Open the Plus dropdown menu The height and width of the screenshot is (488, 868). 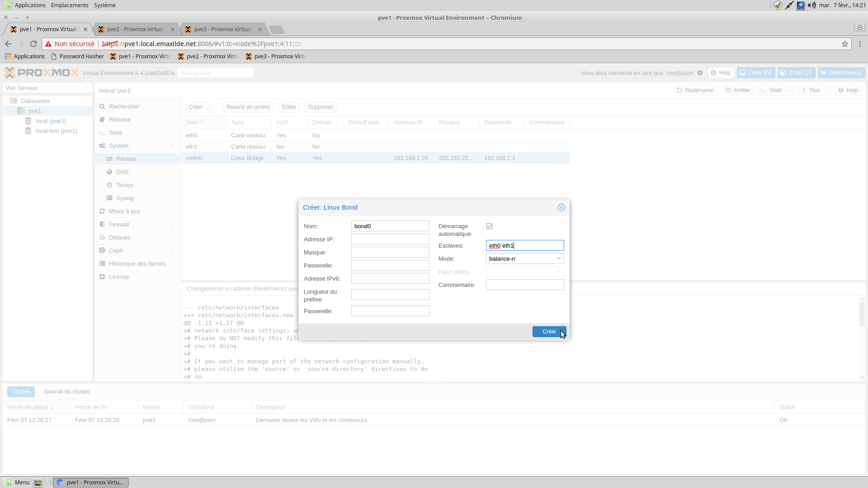point(815,90)
